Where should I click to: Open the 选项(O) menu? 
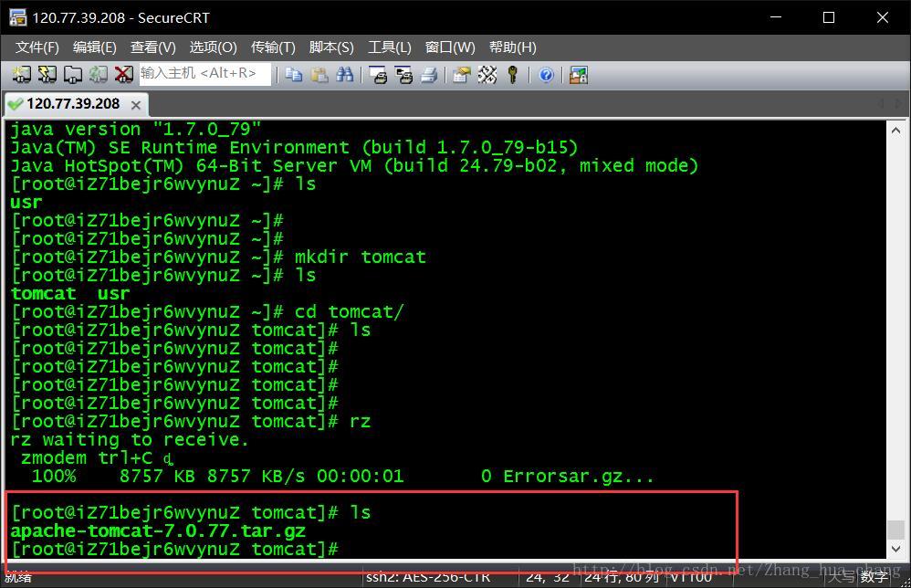coord(214,47)
